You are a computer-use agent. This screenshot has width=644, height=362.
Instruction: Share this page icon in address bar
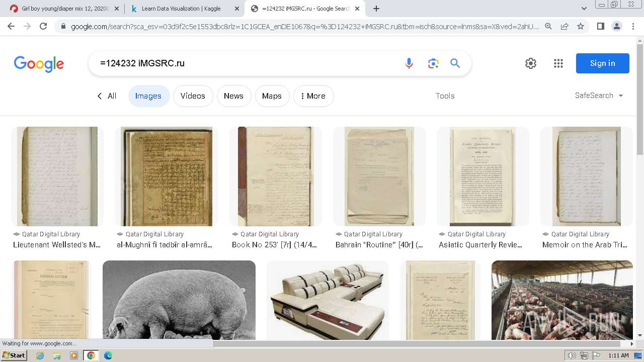pos(565,26)
